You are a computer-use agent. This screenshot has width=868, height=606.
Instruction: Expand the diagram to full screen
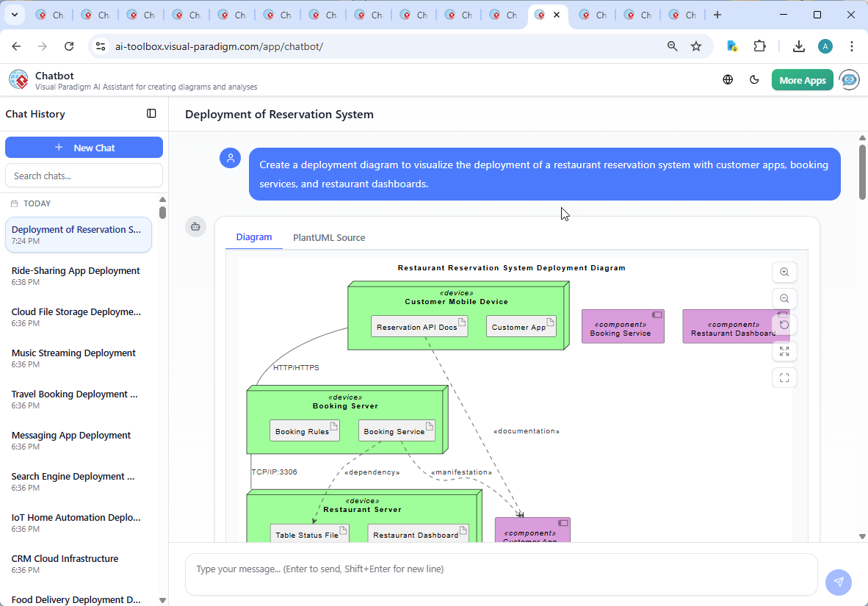pyautogui.click(x=784, y=351)
